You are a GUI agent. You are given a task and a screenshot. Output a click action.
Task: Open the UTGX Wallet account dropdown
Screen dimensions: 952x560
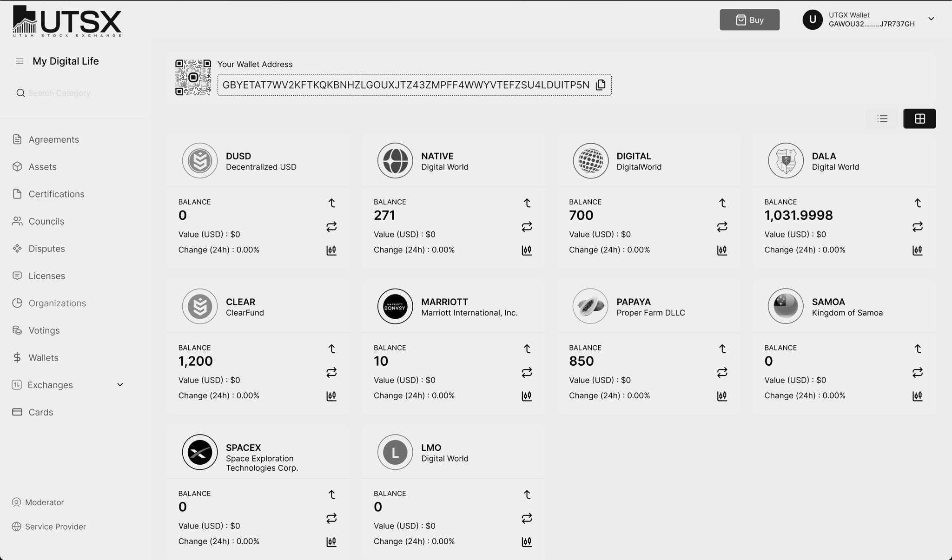click(931, 19)
